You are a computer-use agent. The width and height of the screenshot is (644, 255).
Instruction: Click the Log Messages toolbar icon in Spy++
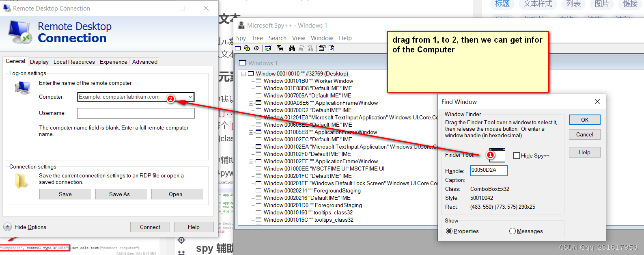pyautogui.click(x=268, y=48)
